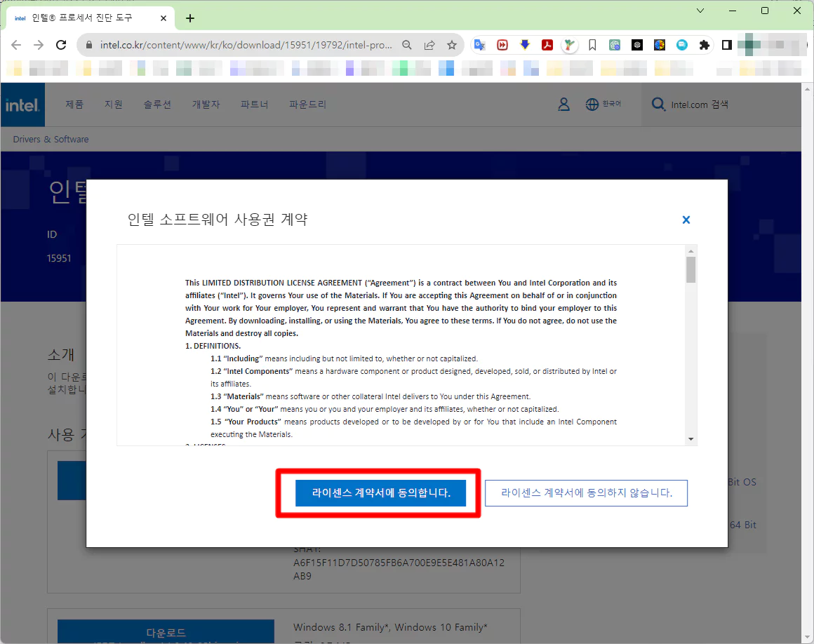Open the Extensions puzzle menu
The image size is (814, 644).
tap(705, 45)
